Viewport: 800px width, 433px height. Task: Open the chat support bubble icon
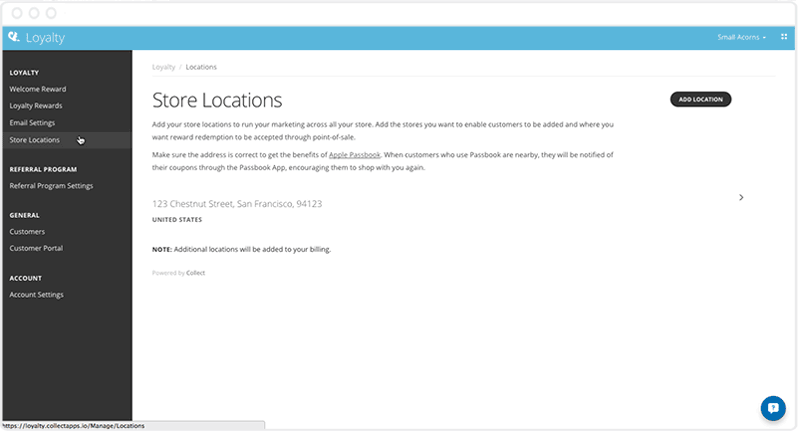pyautogui.click(x=773, y=408)
